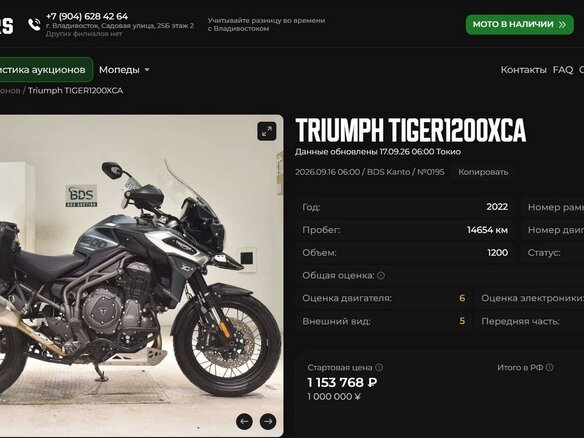Click the start price 1 153 768 ₽
Viewport: 584px width, 438px height.
tap(342, 383)
